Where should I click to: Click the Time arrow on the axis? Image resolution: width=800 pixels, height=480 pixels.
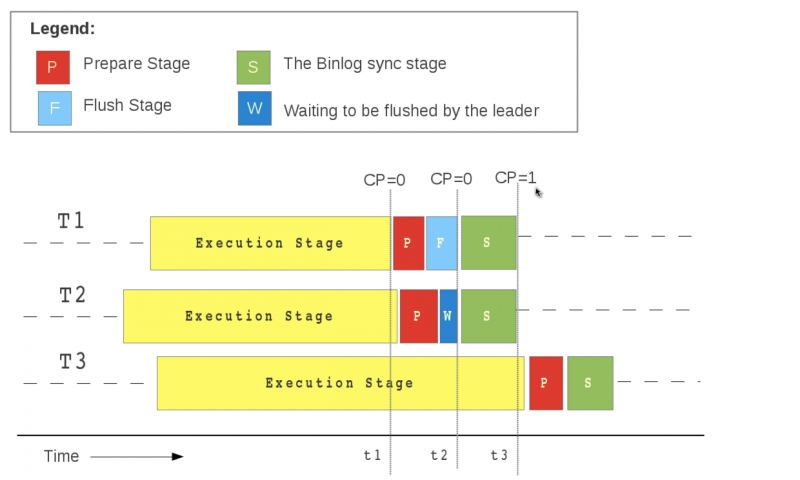point(136,456)
